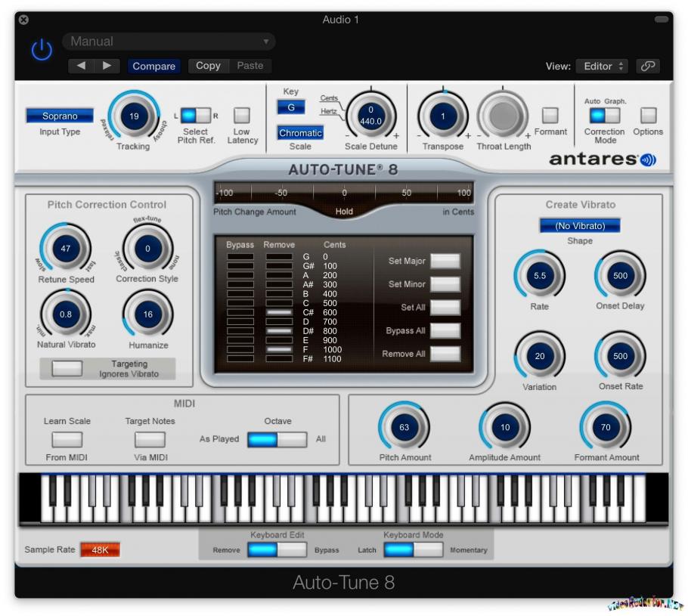Adjust the Retune Speed knob
This screenshot has height=616, width=688.
(x=65, y=248)
